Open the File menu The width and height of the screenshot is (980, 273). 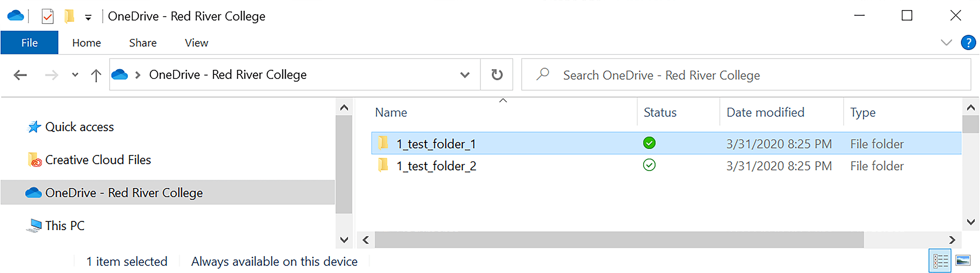[x=29, y=43]
